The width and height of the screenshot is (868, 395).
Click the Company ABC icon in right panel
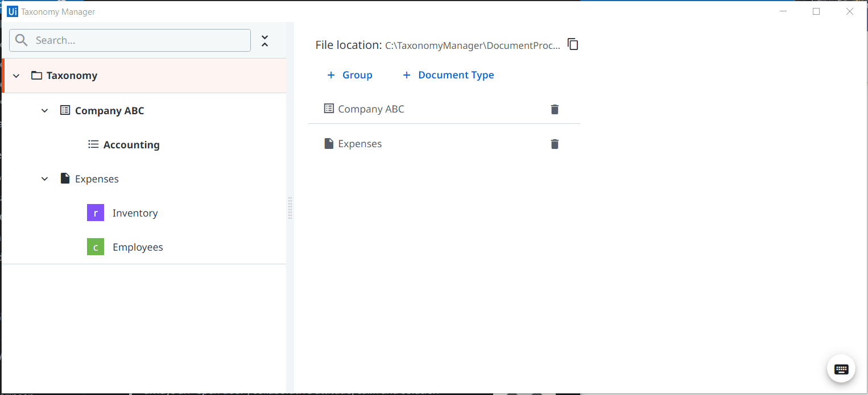click(x=329, y=109)
